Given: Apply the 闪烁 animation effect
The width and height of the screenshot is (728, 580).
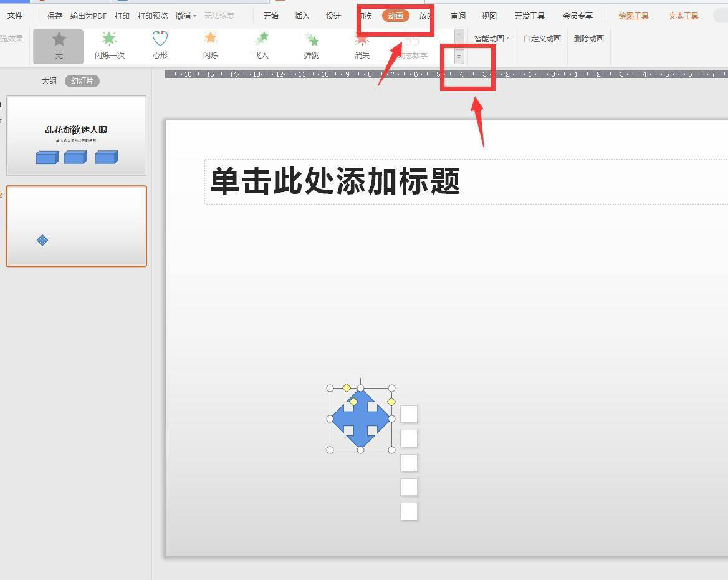Looking at the screenshot, I should 211,41.
